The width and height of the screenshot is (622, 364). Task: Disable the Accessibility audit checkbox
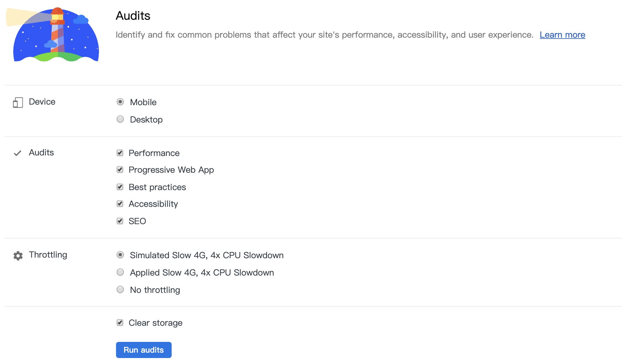(x=121, y=203)
